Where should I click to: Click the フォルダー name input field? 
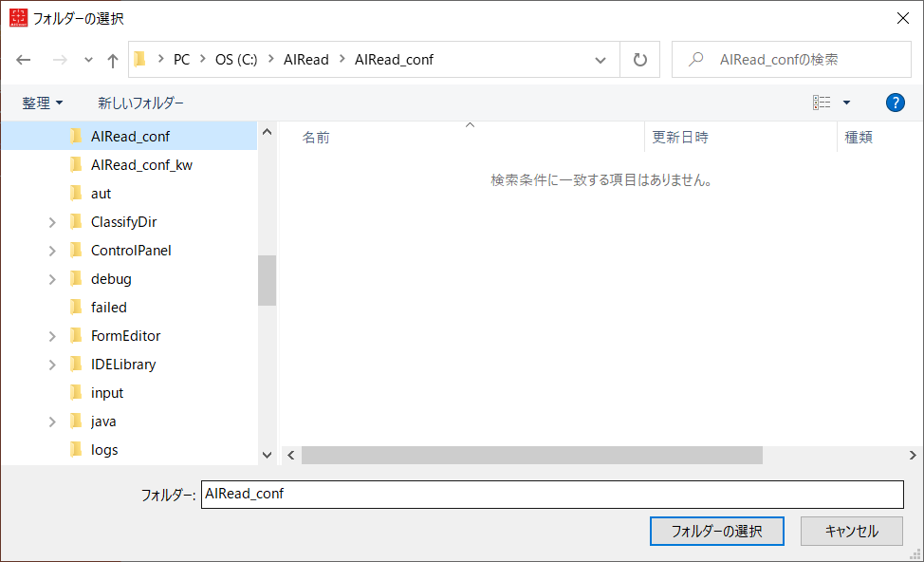552,495
